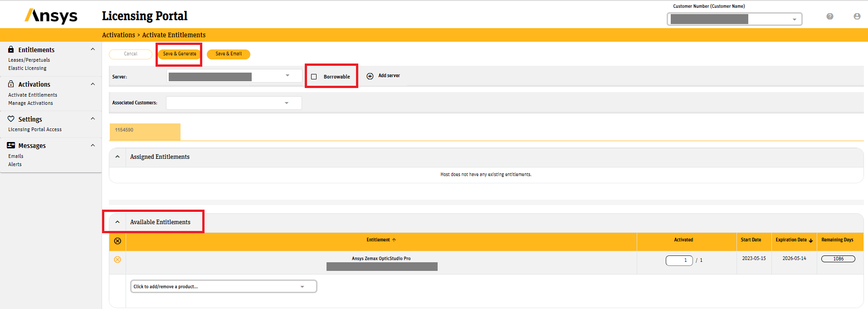Enable the Borrowable checkbox
Image resolution: width=868 pixels, height=309 pixels.
(x=314, y=77)
